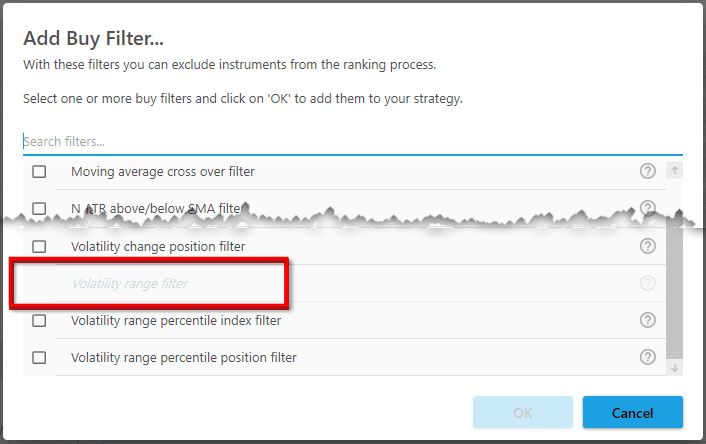Focus the Search filters input field
The image size is (706, 444).
(x=353, y=141)
